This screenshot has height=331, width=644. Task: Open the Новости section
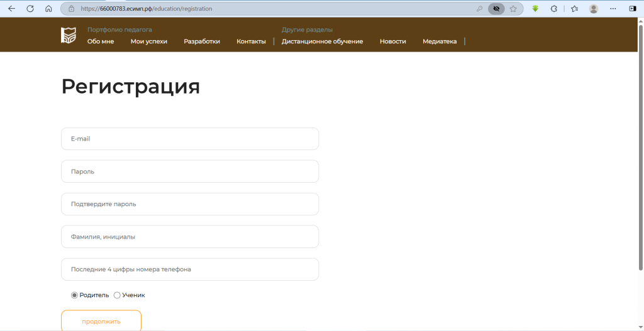[392, 41]
